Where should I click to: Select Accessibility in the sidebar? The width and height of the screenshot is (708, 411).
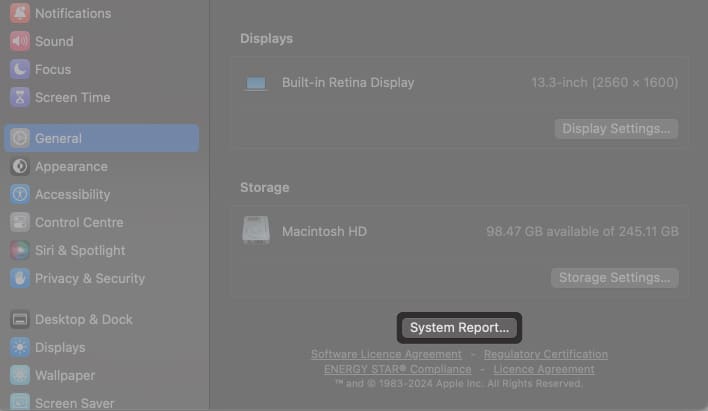click(102, 194)
